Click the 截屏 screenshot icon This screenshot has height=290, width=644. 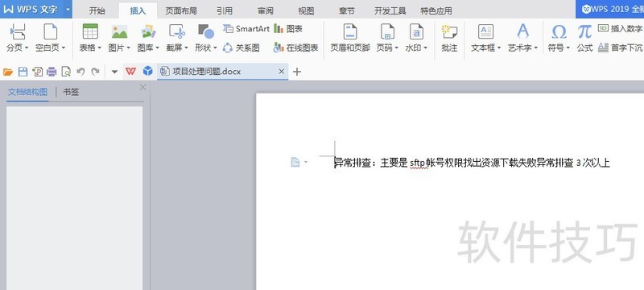tap(177, 31)
